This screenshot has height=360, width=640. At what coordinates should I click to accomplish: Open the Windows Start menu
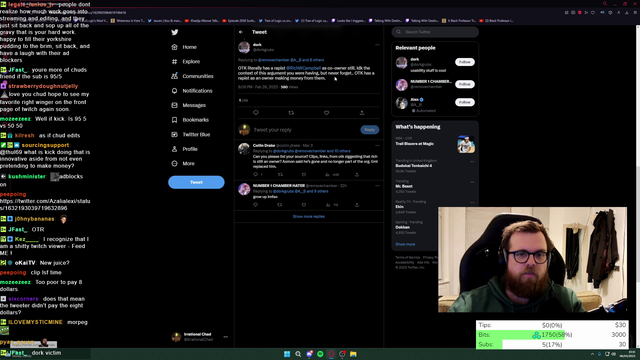click(287, 354)
